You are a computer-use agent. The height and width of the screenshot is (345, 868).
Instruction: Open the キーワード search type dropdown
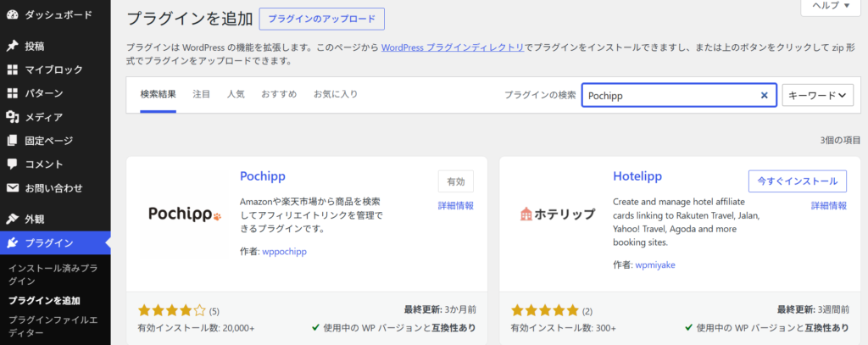tap(818, 95)
